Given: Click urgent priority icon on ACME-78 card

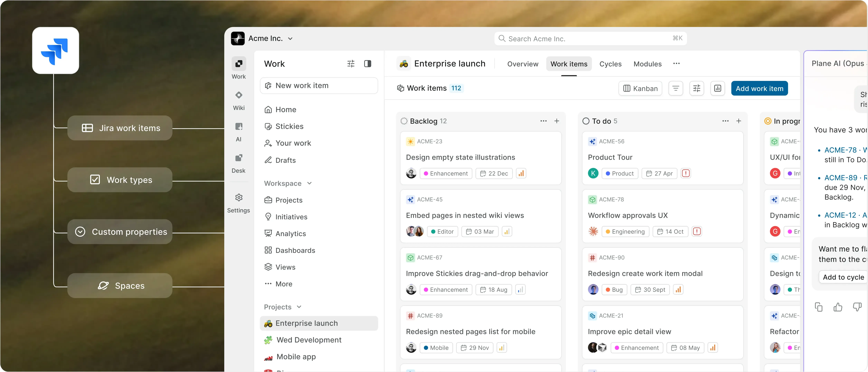Looking at the screenshot, I should [697, 231].
